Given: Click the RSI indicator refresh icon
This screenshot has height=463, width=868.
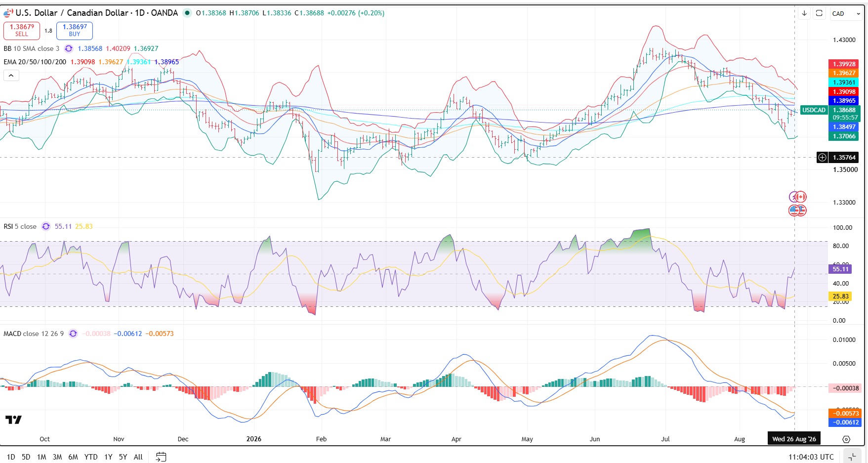Looking at the screenshot, I should pos(46,226).
